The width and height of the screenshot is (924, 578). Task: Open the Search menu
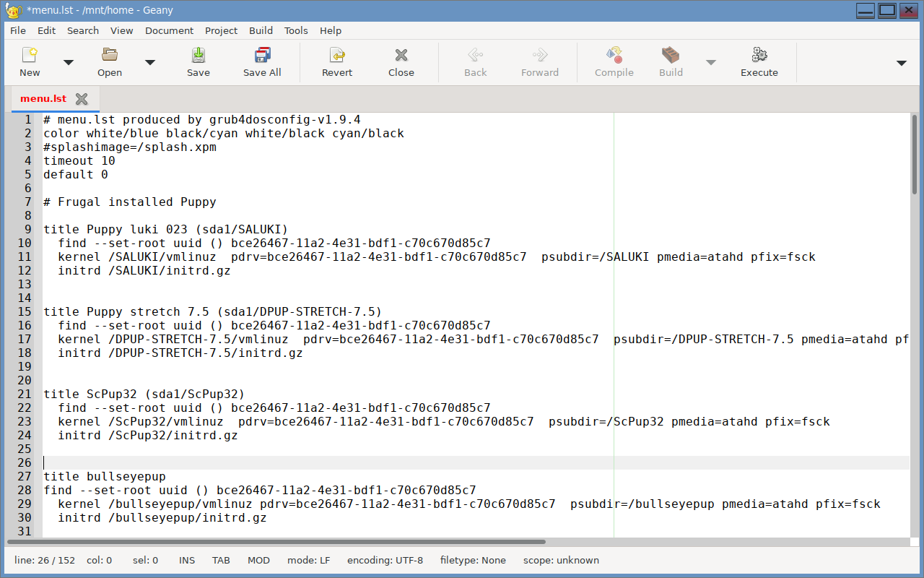pos(83,30)
